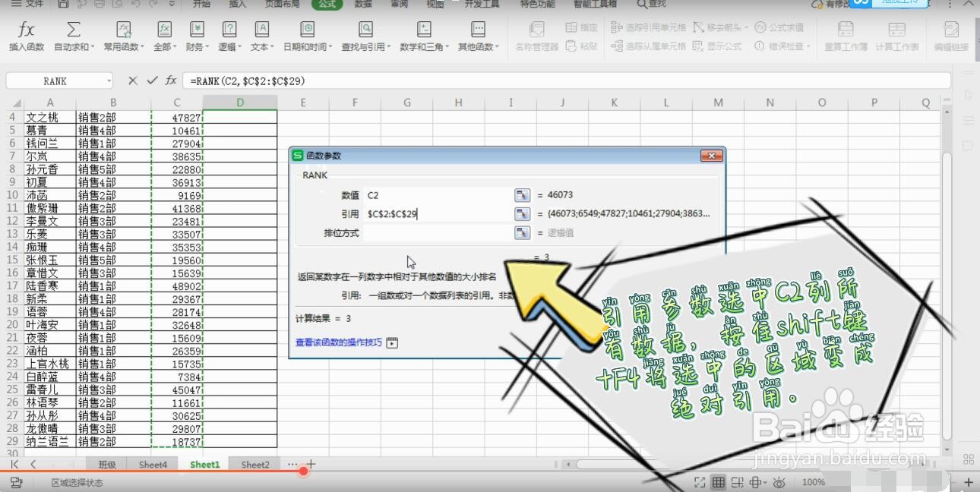Click range selector icon for 数值 field

[522, 195]
